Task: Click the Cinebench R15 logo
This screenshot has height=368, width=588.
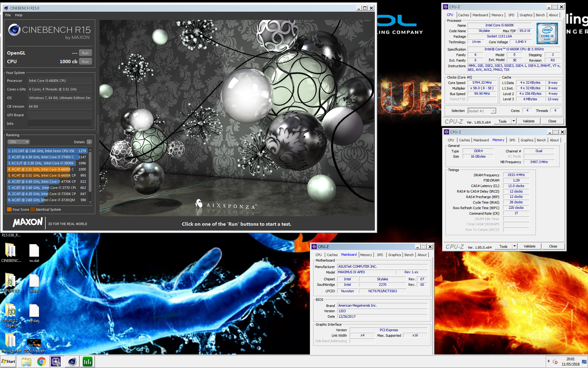Action: coord(49,32)
